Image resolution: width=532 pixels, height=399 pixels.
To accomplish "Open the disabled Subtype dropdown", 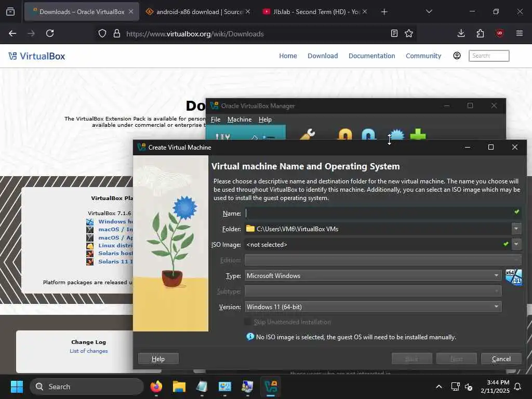I will pos(373,291).
